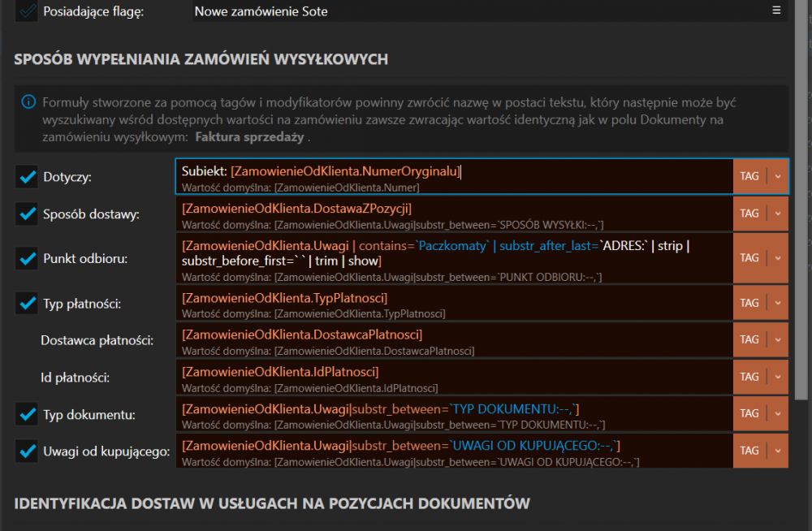Edit the Typ dokumentu formula field

[x=454, y=413]
